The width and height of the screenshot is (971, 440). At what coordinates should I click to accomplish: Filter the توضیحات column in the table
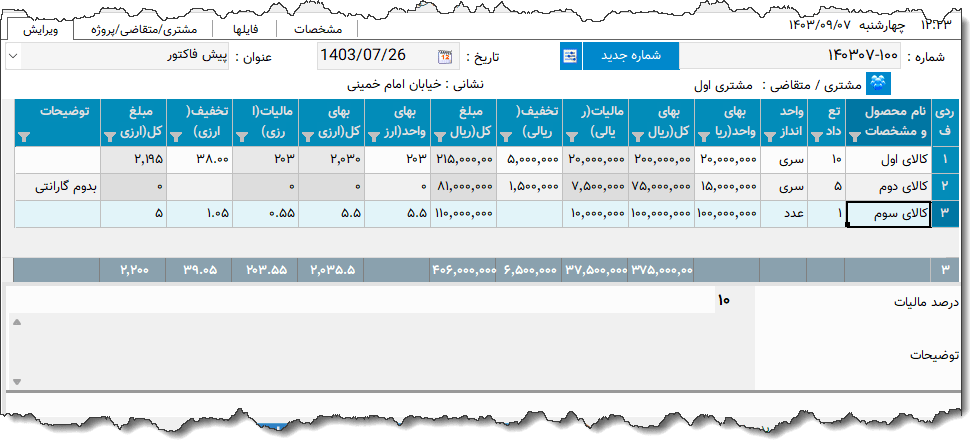[x=25, y=136]
